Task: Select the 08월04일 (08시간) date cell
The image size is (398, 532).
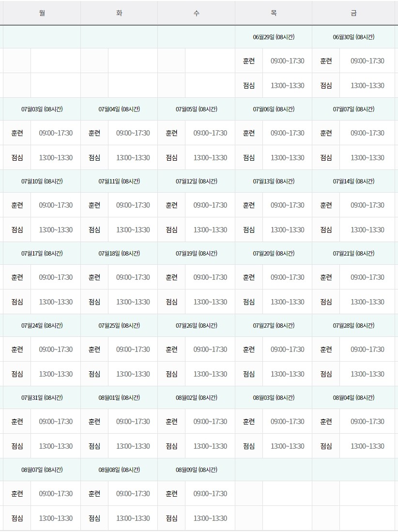Action: [353, 397]
